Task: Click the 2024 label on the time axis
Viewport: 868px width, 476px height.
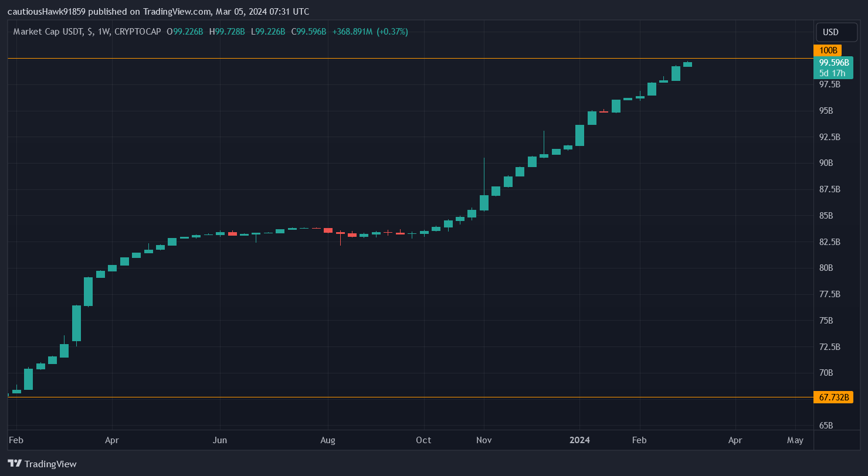Action: tap(579, 440)
